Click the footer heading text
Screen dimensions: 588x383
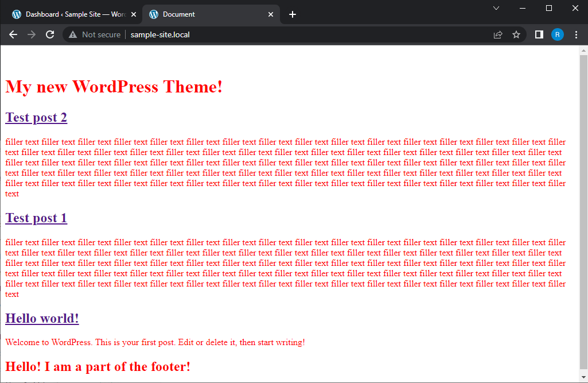tap(98, 366)
